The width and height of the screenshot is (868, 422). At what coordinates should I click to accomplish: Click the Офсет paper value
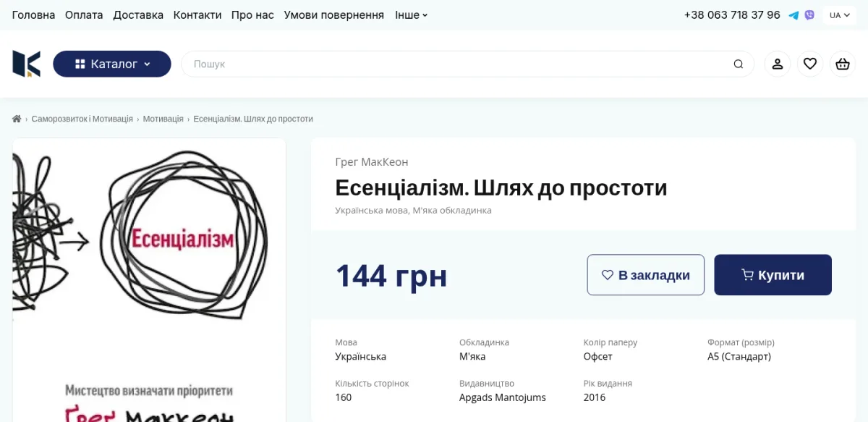coord(598,357)
